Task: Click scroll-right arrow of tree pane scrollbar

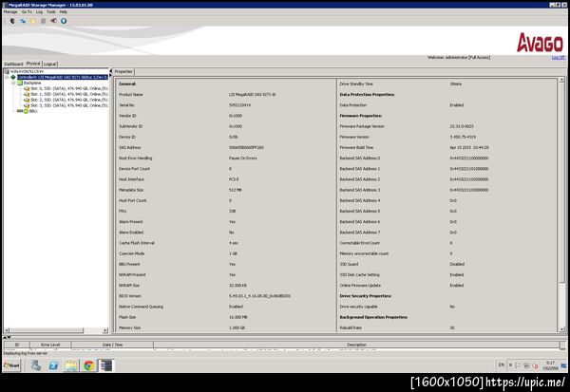Action: tap(105, 330)
